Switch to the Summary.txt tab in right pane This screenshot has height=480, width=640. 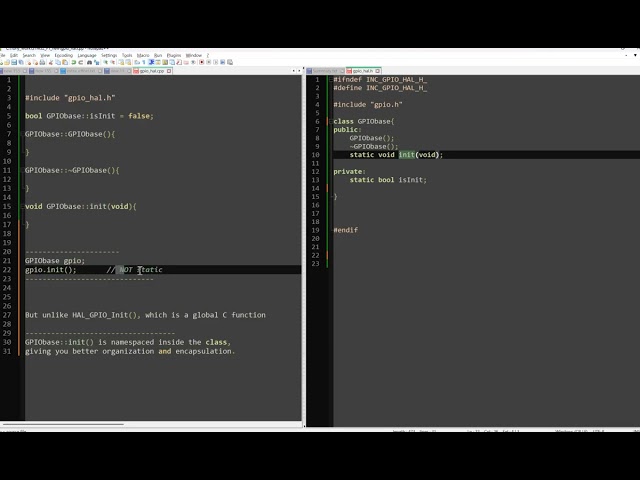tap(325, 71)
